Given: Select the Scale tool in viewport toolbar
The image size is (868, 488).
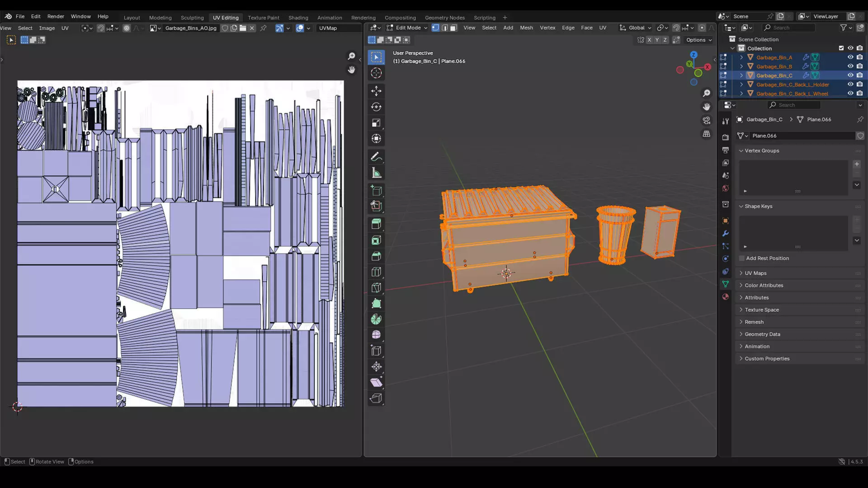Looking at the screenshot, I should [x=376, y=122].
